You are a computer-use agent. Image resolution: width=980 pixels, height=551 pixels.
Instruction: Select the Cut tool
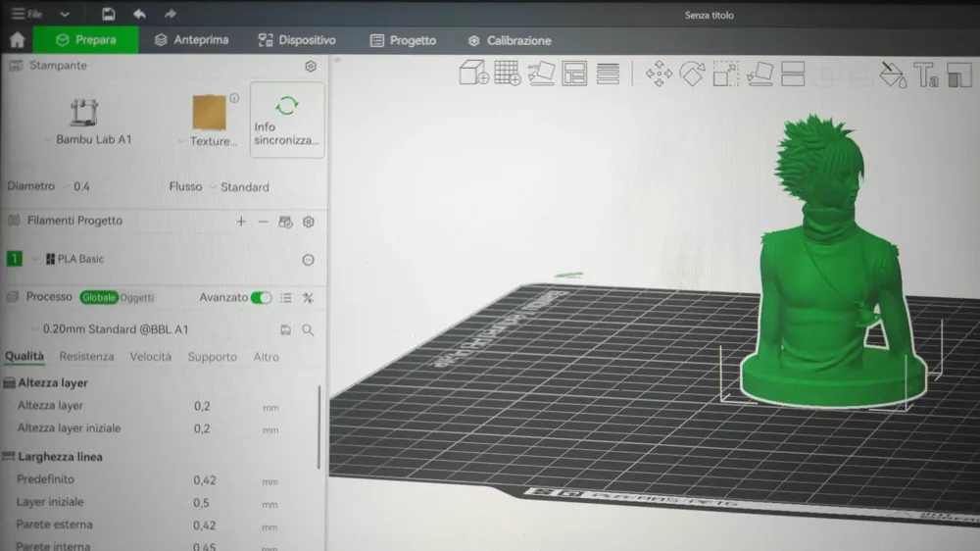point(793,75)
